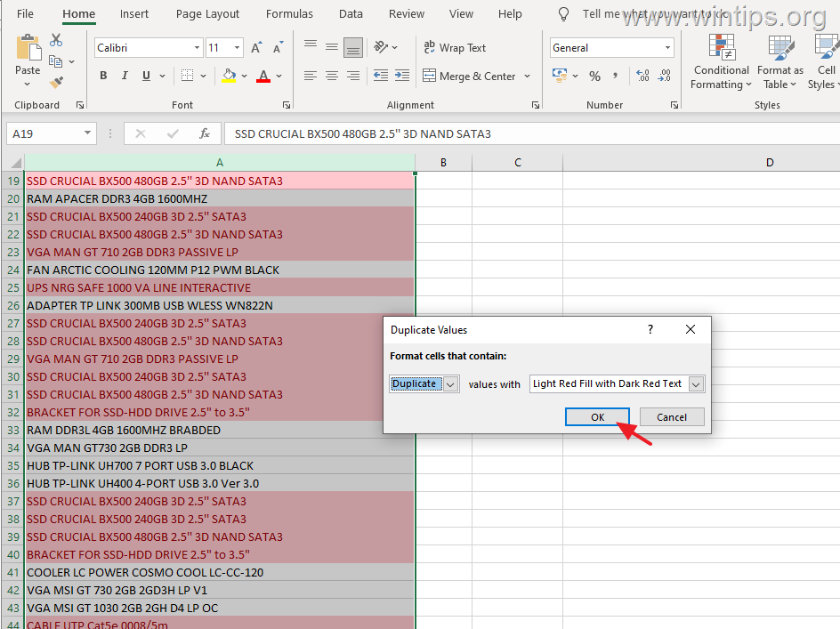Toggle Bold formatting
Screen dimensions: 840x629
coord(103,77)
